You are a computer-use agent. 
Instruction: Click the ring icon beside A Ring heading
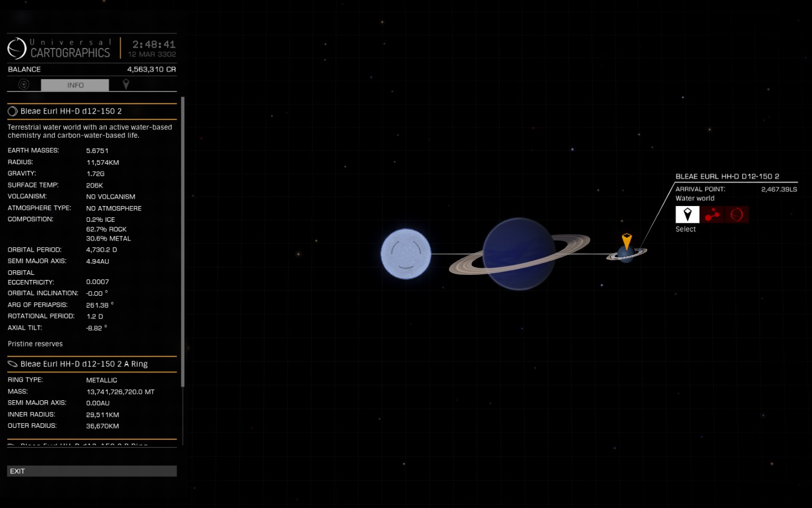point(12,364)
